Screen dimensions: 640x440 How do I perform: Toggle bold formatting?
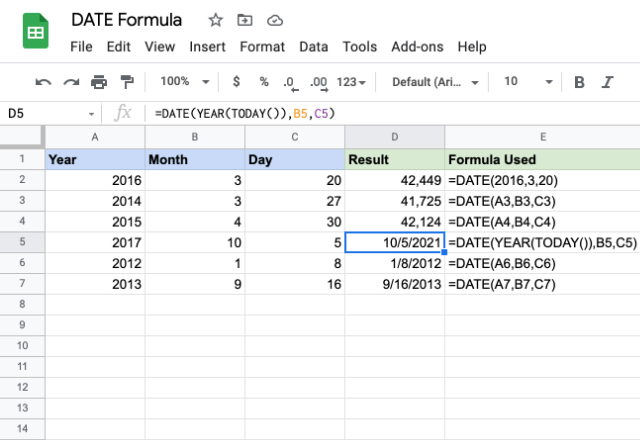click(x=579, y=82)
